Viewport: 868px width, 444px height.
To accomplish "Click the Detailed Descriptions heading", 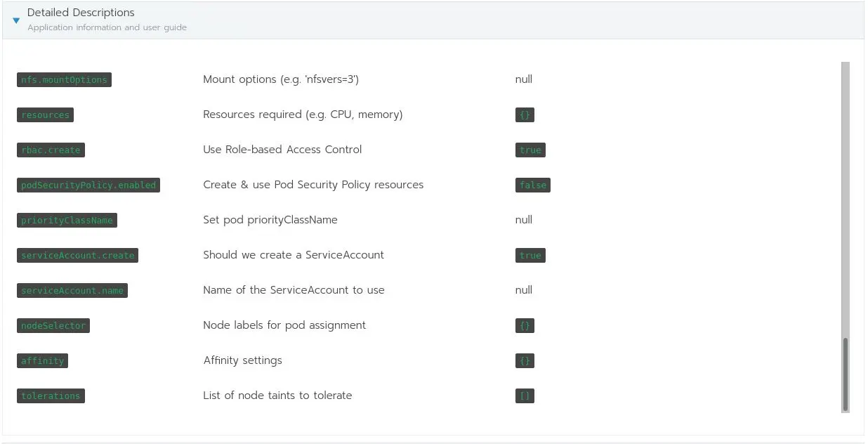I will (x=81, y=13).
